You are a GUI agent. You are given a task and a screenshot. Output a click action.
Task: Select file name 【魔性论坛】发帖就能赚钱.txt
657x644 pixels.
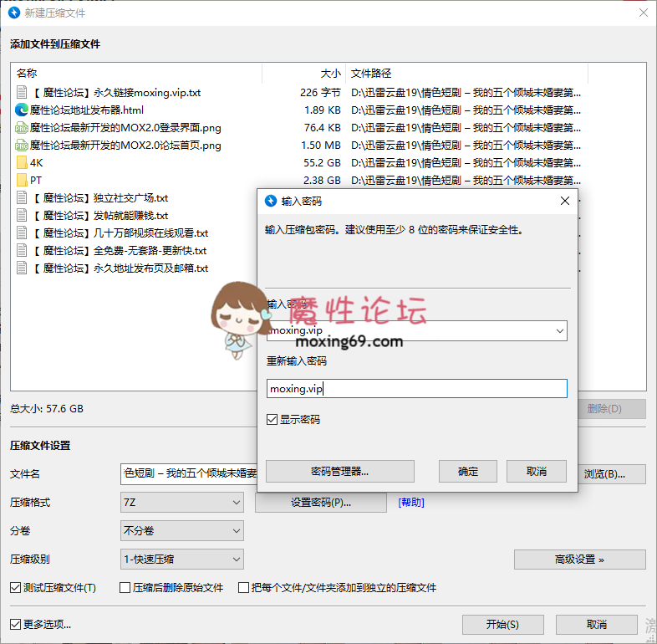point(99,216)
